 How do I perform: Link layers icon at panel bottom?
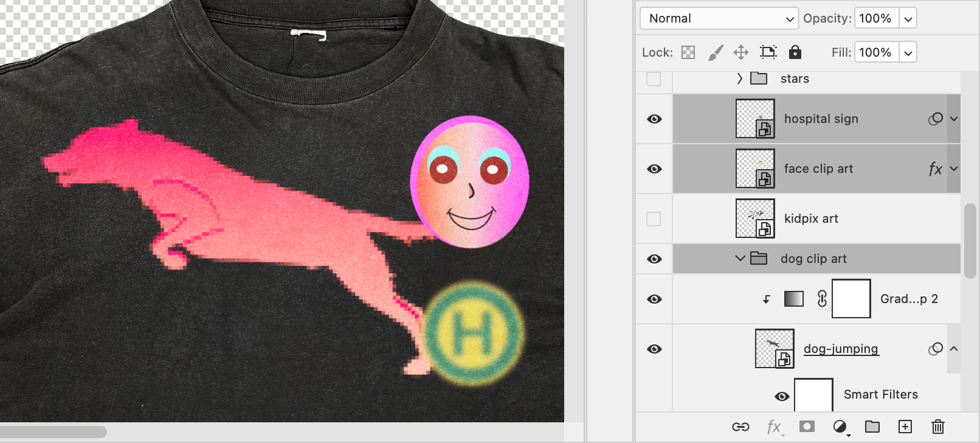pyautogui.click(x=740, y=427)
